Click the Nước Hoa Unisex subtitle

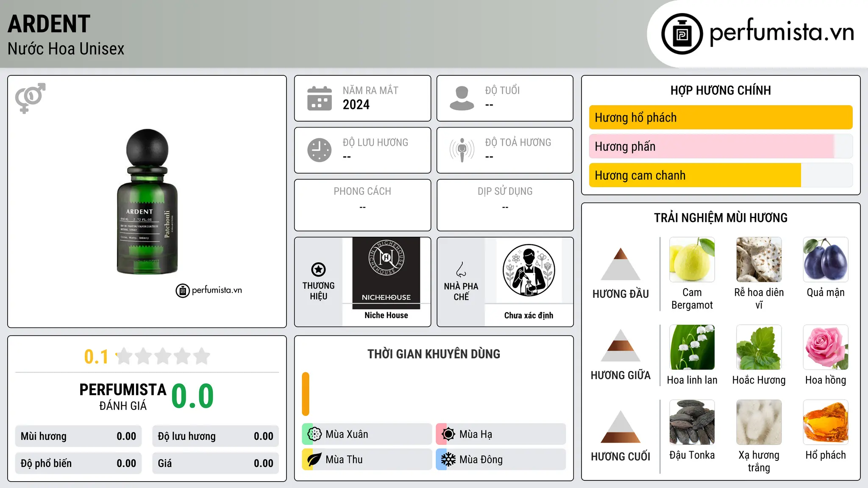pyautogui.click(x=66, y=49)
